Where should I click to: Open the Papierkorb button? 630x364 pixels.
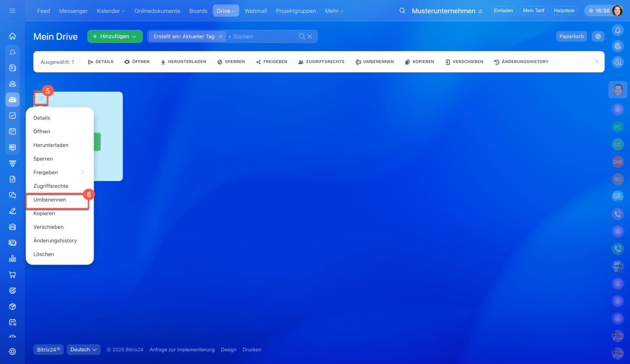pyautogui.click(x=571, y=36)
